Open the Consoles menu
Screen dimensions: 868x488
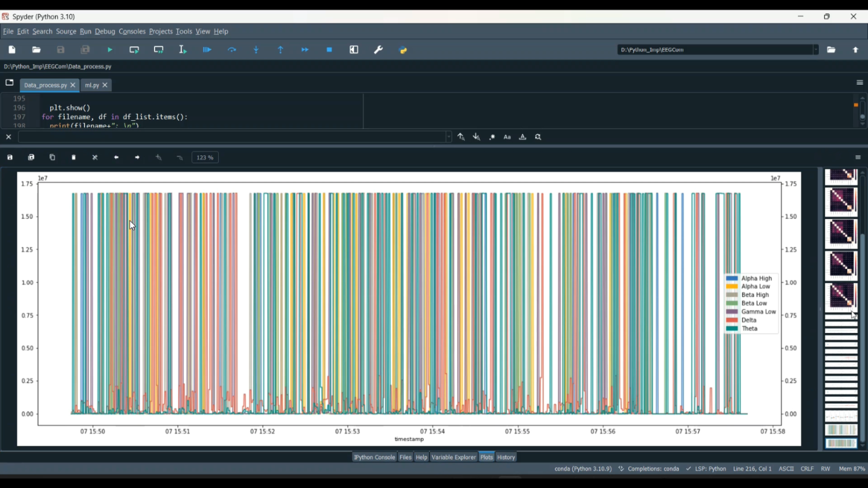click(132, 32)
